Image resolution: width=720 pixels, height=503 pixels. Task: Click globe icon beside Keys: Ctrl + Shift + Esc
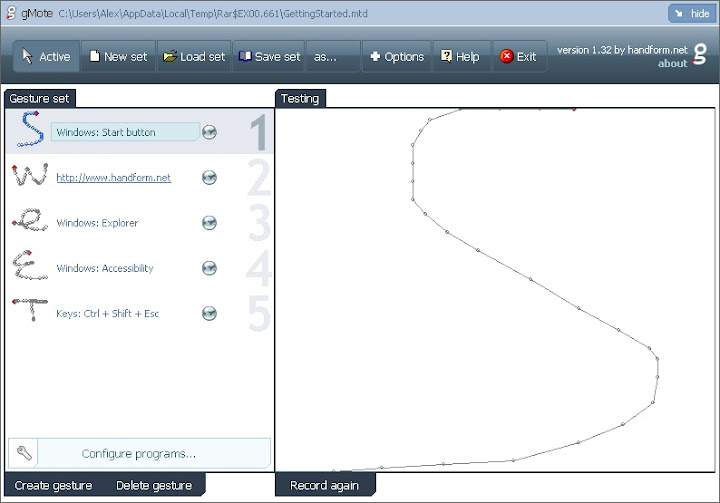pos(209,313)
